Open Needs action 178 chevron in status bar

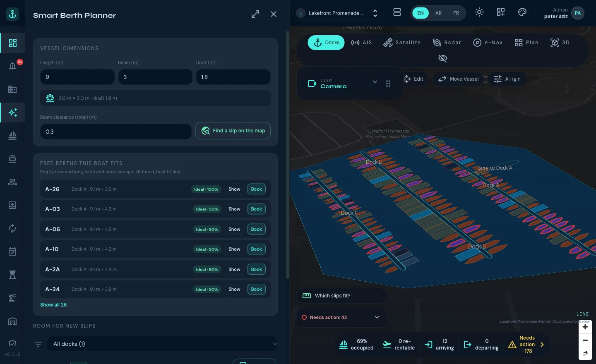click(x=542, y=345)
